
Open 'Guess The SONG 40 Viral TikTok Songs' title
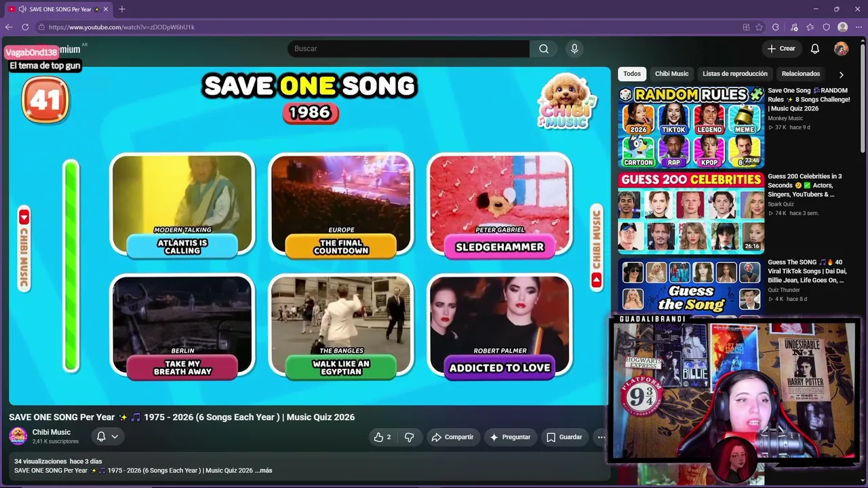[806, 271]
